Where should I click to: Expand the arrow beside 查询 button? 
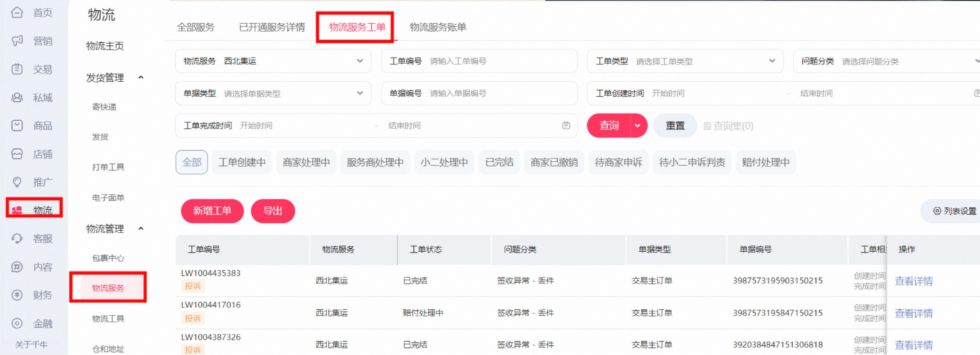pos(638,125)
